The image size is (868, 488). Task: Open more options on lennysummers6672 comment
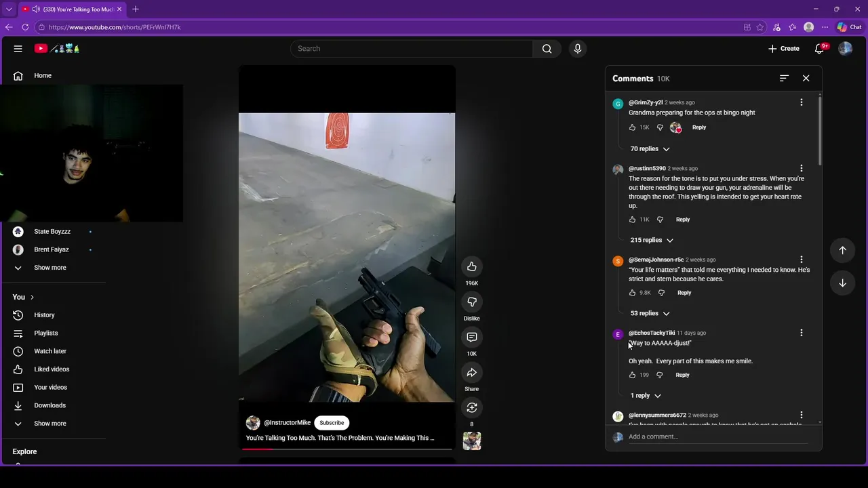[x=802, y=415]
